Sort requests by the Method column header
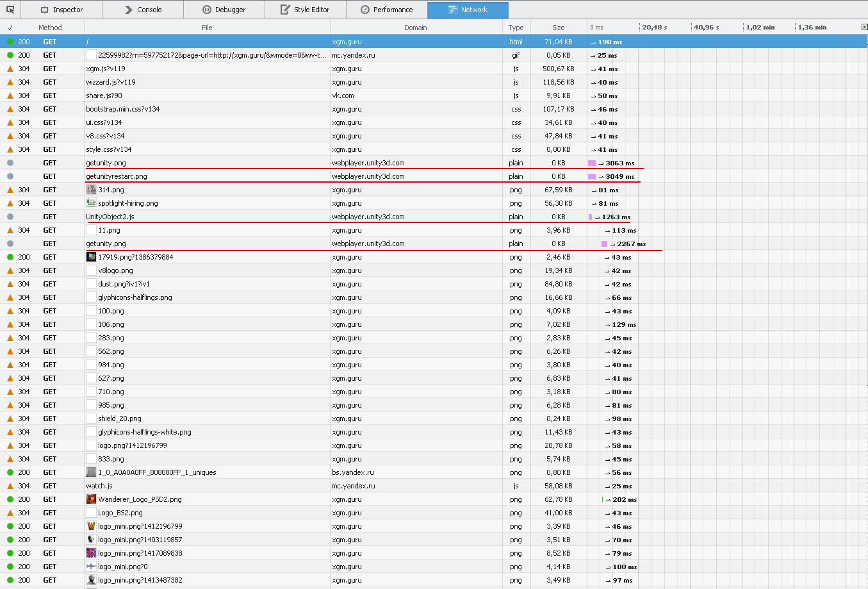Image resolution: width=868 pixels, height=589 pixels. (50, 28)
